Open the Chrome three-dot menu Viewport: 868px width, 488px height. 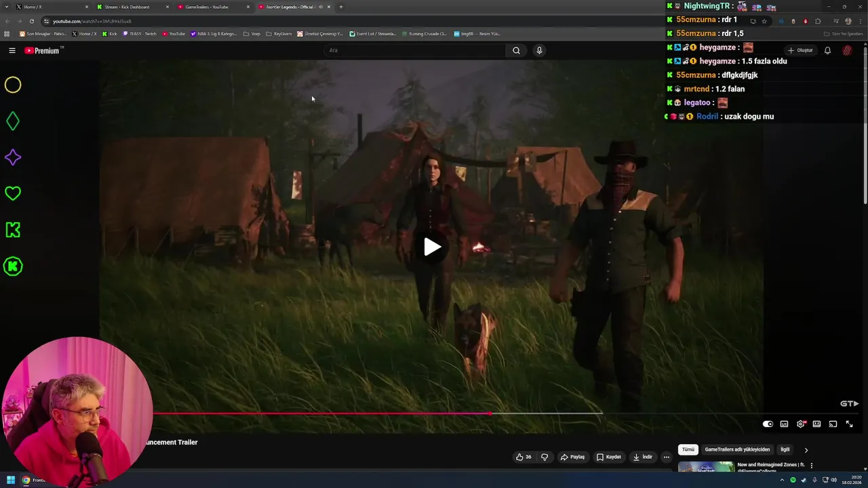(860, 21)
